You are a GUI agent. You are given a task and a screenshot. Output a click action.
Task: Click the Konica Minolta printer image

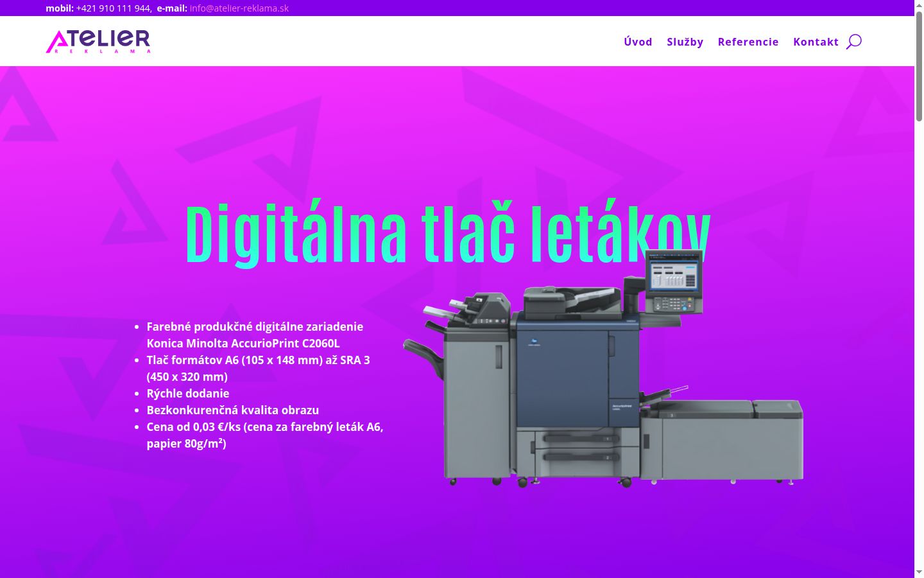603,369
